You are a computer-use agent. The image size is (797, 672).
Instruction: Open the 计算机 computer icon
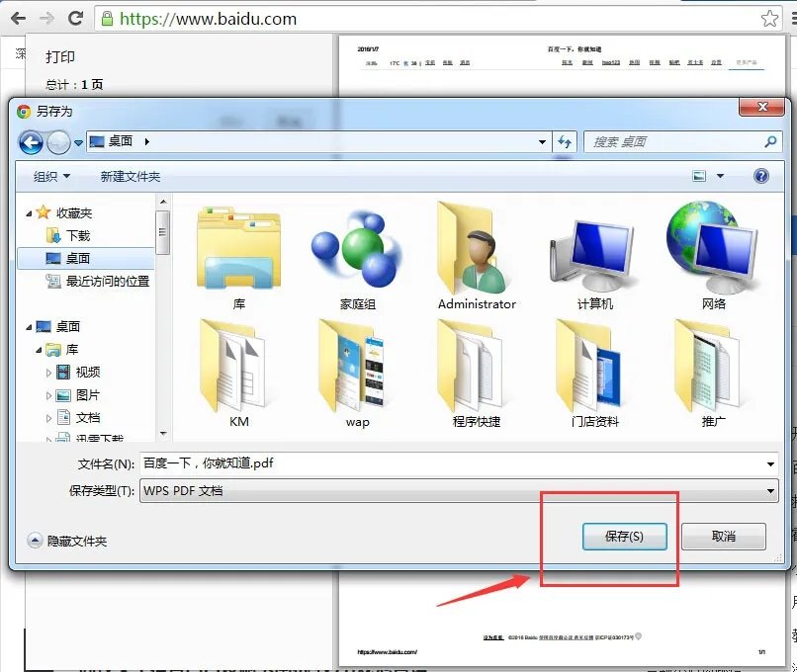click(593, 252)
